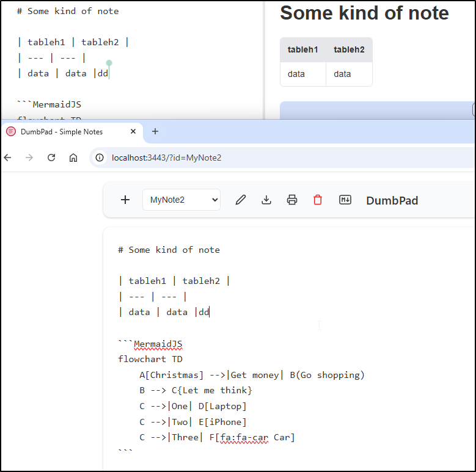Click the green cursor handle in upper editor
Image resolution: width=476 pixels, height=472 pixels.
pos(109,63)
